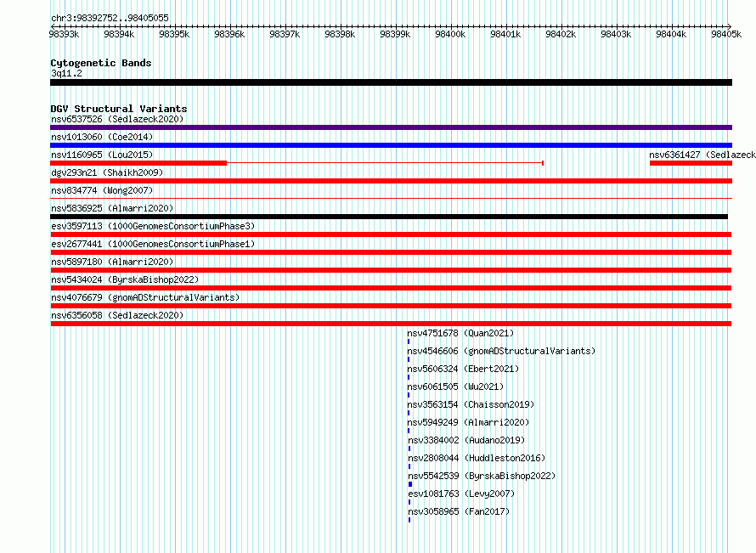Click the 98402k ruler label
Screen dimensions: 756x553
coord(561,34)
